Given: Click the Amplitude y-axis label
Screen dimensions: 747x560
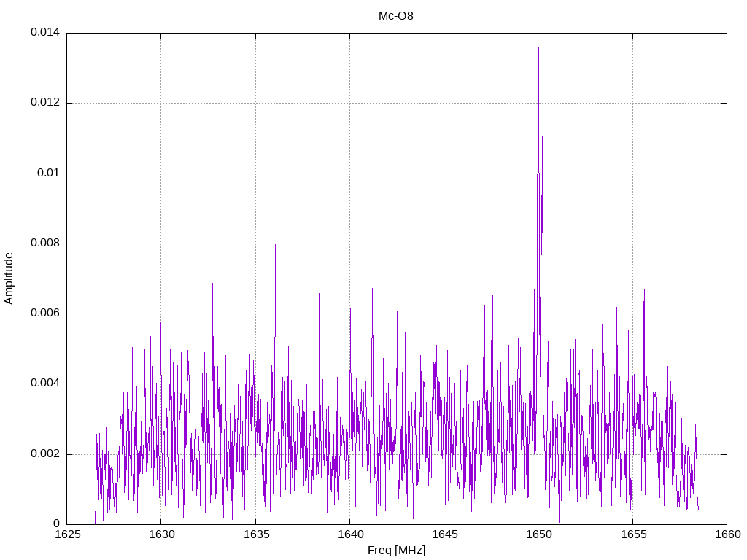Looking at the screenshot, I should point(9,278).
